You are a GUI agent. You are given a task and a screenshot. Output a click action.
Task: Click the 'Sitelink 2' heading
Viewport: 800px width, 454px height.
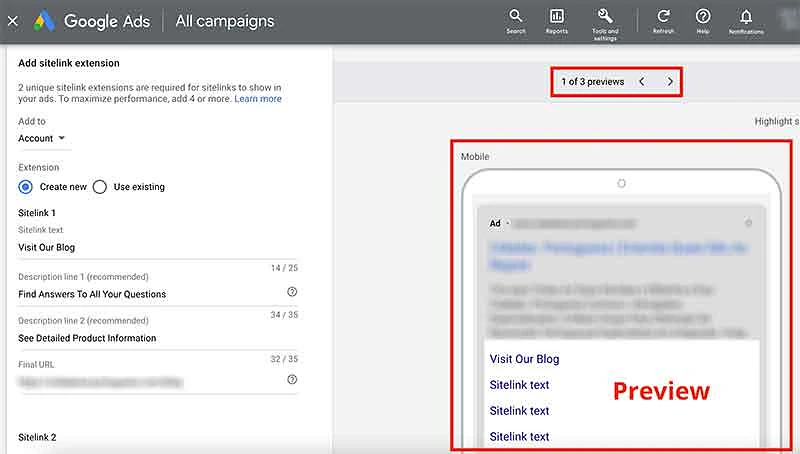37,437
